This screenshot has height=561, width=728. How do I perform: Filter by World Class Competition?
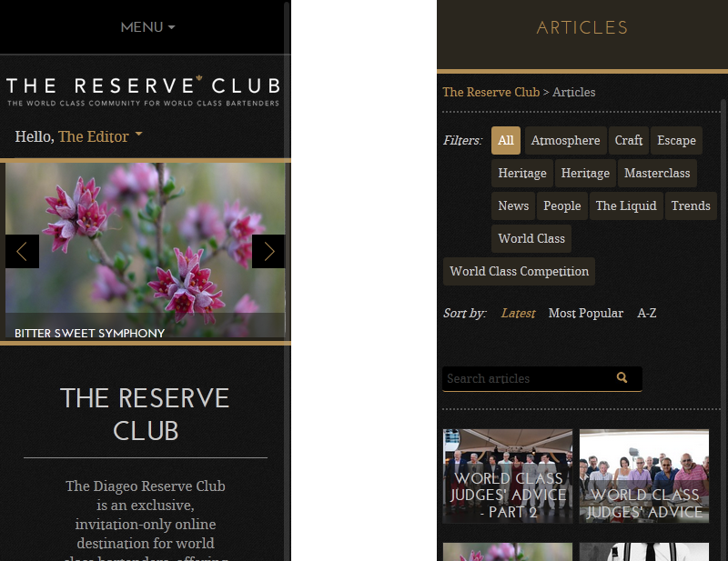519,271
